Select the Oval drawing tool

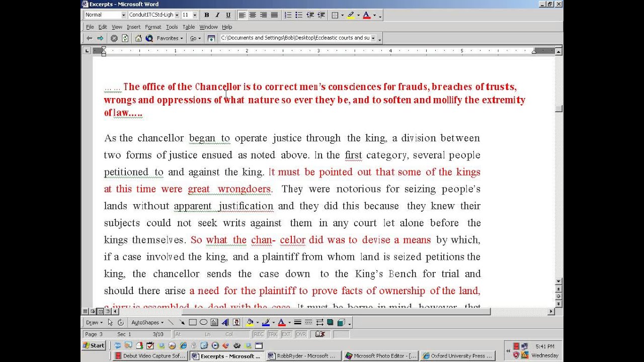click(x=203, y=323)
